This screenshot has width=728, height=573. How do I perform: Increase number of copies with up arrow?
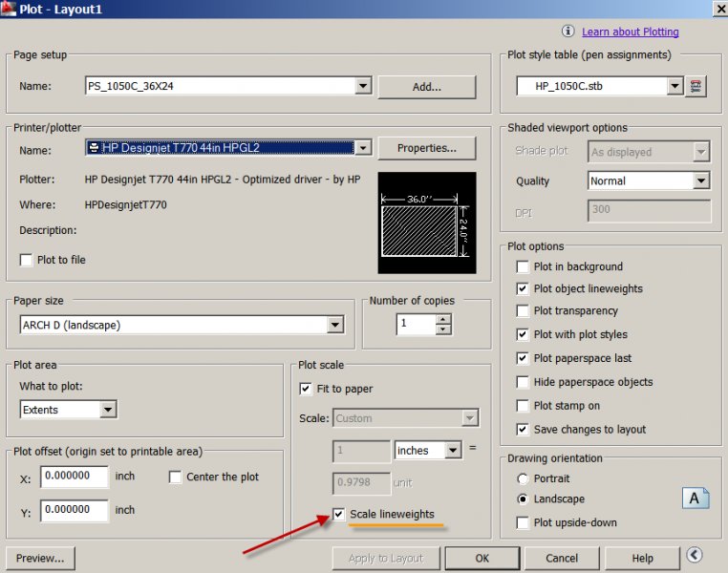click(443, 320)
